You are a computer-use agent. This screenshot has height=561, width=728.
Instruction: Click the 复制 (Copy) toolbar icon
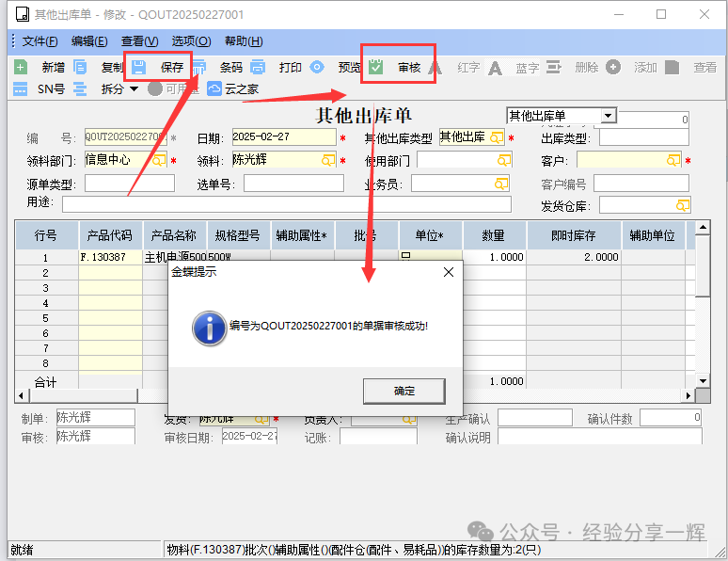pyautogui.click(x=80, y=67)
